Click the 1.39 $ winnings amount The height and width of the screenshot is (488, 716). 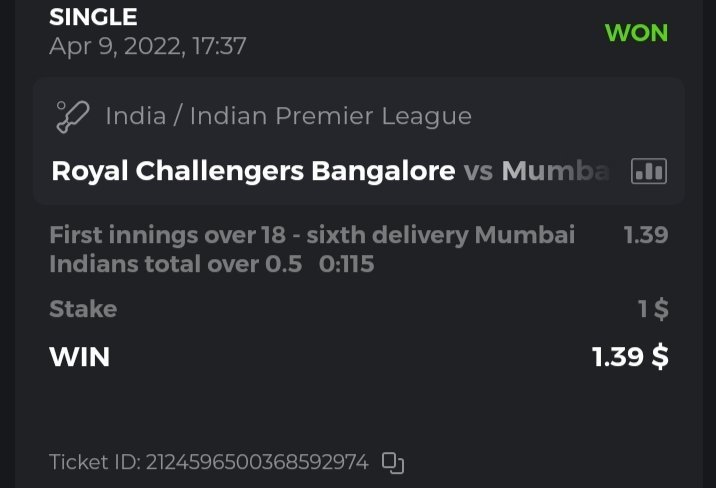pyautogui.click(x=630, y=356)
